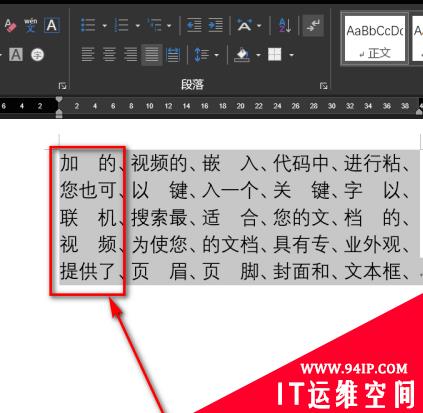Apply bullet list formatting

coord(88,25)
